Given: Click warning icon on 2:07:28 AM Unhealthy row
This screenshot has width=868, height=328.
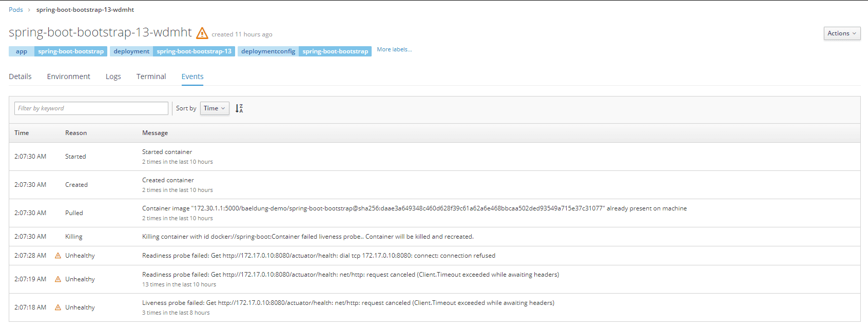Looking at the screenshot, I should (x=58, y=256).
